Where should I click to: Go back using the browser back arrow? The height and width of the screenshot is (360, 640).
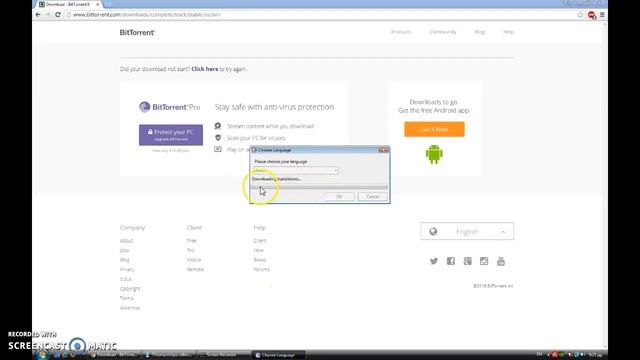point(38,15)
